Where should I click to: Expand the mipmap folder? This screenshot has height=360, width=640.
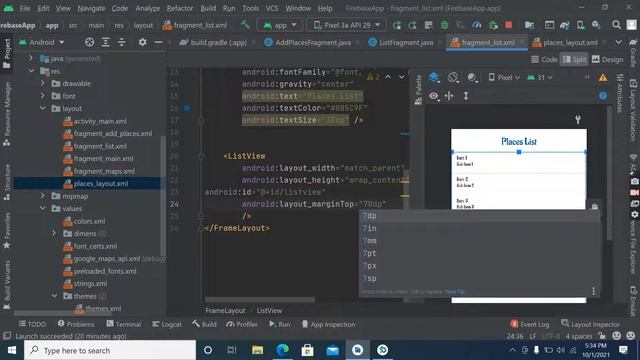(x=43, y=196)
